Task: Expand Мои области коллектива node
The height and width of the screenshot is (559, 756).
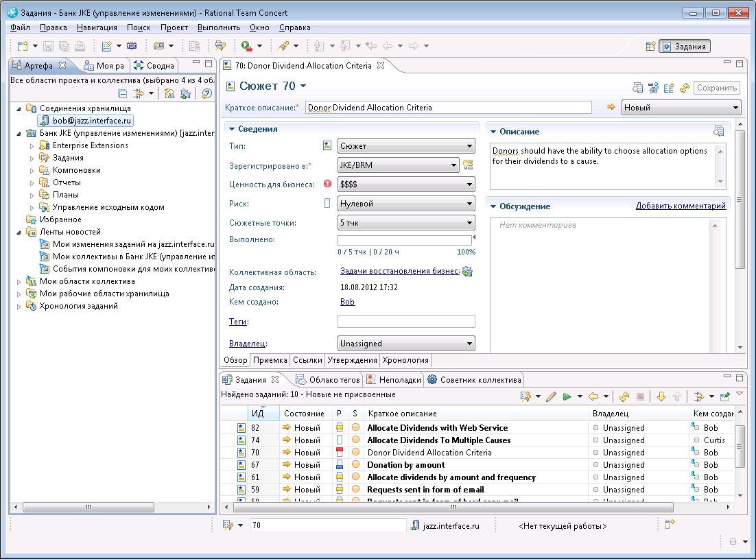Action: coord(19,281)
